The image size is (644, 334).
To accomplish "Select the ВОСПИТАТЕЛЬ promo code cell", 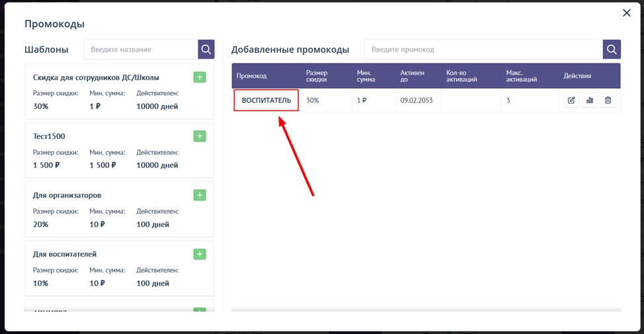I will point(266,101).
